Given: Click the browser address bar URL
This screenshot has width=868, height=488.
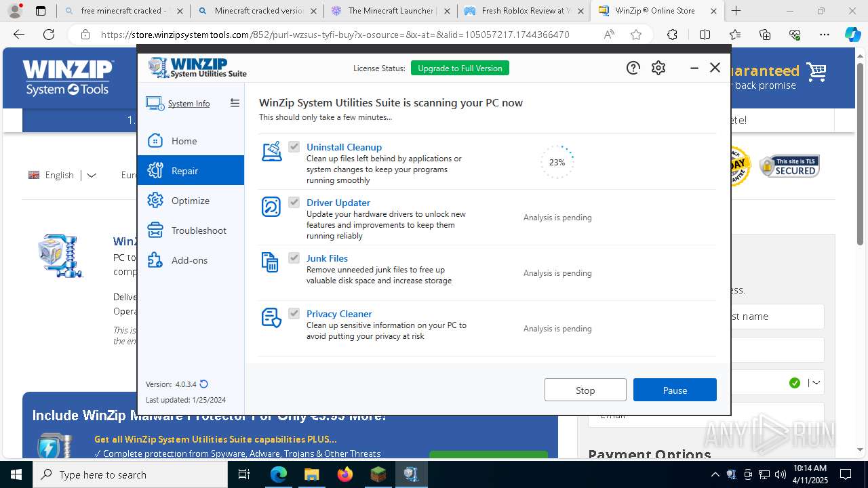Looking at the screenshot, I should click(335, 35).
